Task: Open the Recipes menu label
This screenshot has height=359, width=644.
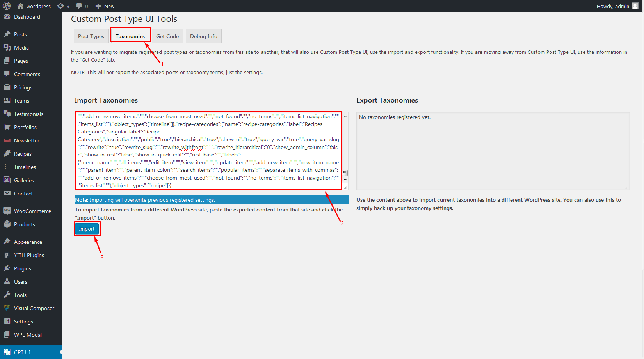Action: pos(23,154)
